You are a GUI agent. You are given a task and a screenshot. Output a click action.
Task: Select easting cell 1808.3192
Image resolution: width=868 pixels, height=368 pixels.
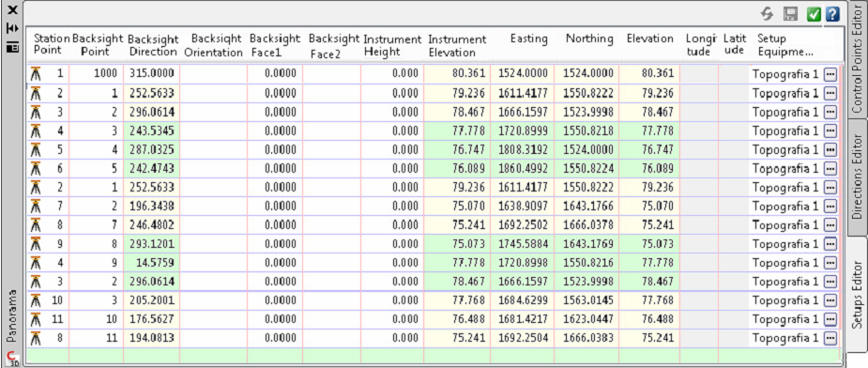523,149
